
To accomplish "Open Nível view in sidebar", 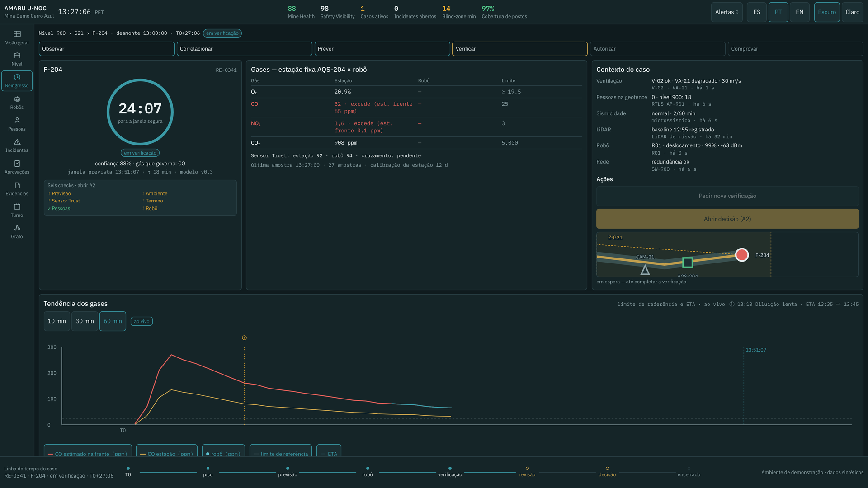I will [17, 59].
